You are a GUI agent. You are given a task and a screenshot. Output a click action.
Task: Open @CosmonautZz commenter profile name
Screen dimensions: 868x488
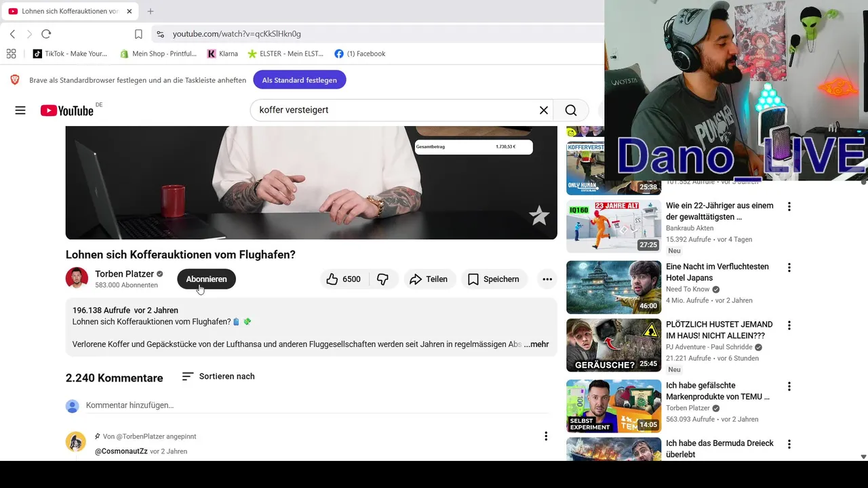click(121, 451)
